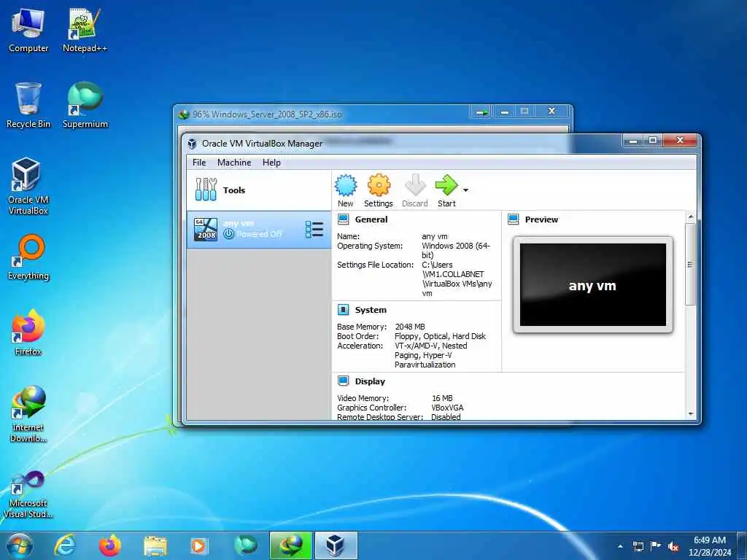747x560 pixels.
Task: Click the Preview section icon
Action: pos(513,219)
